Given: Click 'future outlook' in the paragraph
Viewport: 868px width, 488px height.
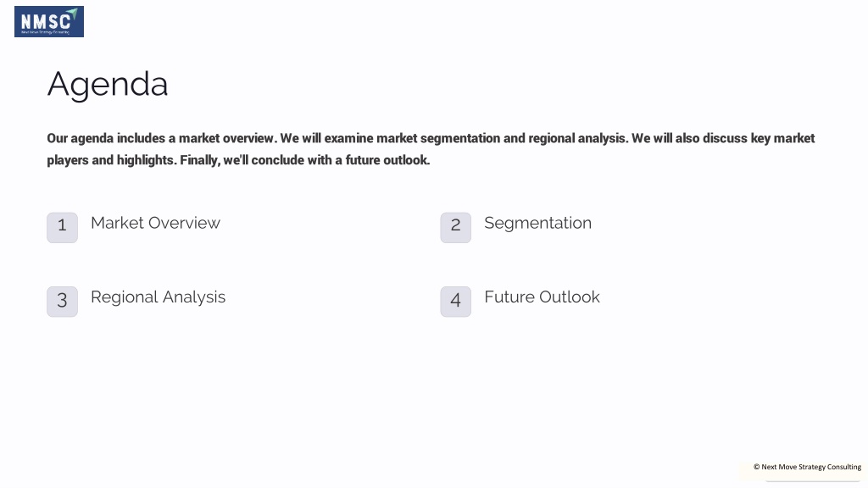Looking at the screenshot, I should [387, 160].
